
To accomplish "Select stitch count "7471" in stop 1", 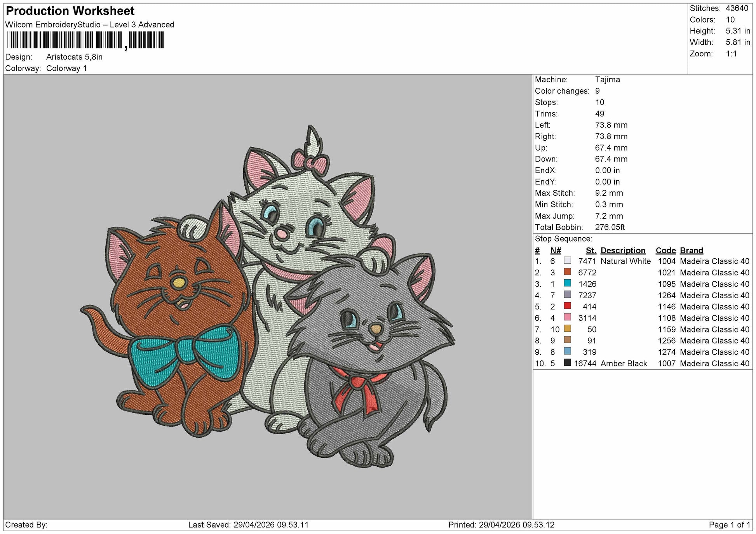I will [x=587, y=261].
